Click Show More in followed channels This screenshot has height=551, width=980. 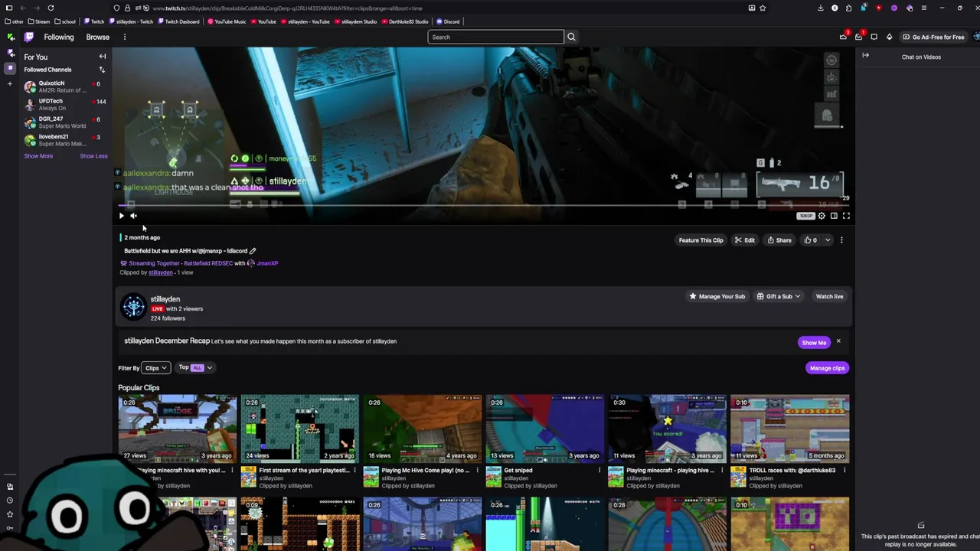38,156
